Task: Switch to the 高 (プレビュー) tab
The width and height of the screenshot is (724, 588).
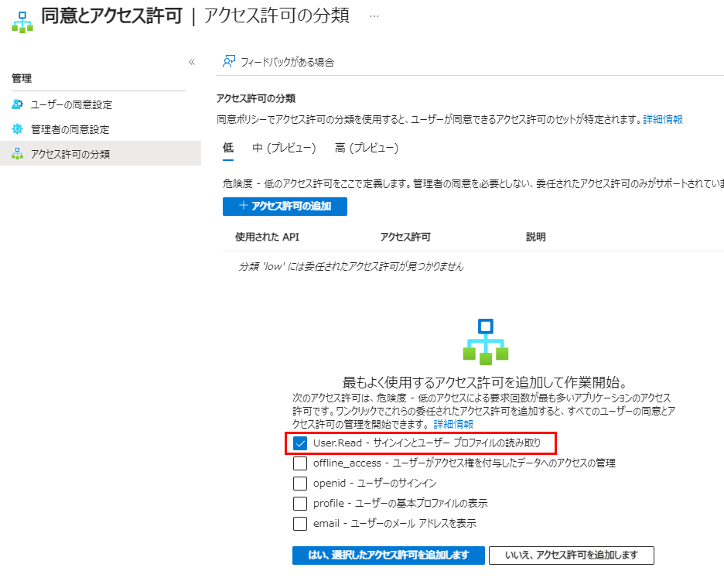Action: point(367,148)
